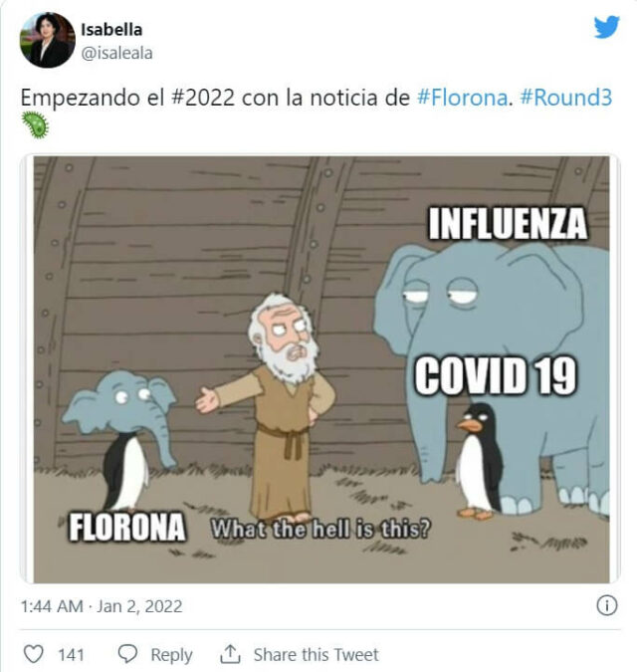Open the 1:44 AM Jan 2, 2022 timestamp
The height and width of the screenshot is (672, 637).
tap(102, 606)
